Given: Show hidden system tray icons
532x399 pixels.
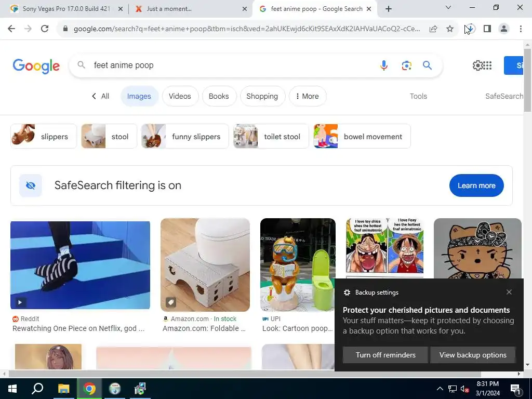Looking at the screenshot, I should (440, 389).
